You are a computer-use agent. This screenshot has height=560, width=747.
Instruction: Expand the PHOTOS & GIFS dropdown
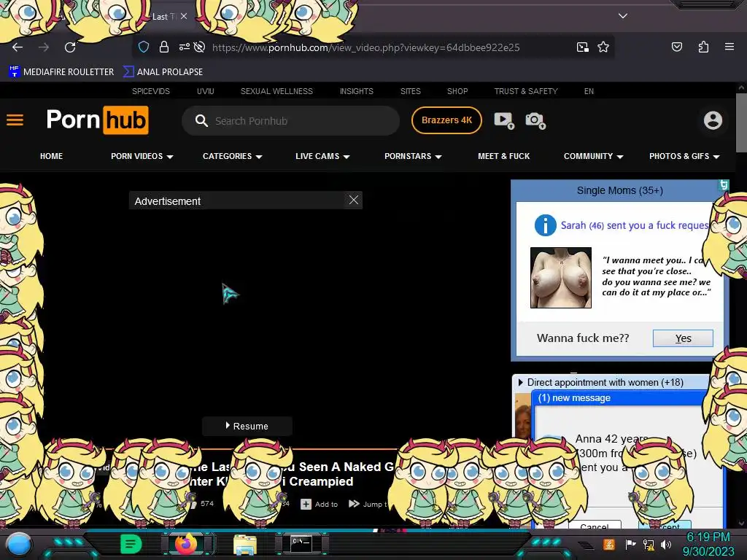[684, 156]
